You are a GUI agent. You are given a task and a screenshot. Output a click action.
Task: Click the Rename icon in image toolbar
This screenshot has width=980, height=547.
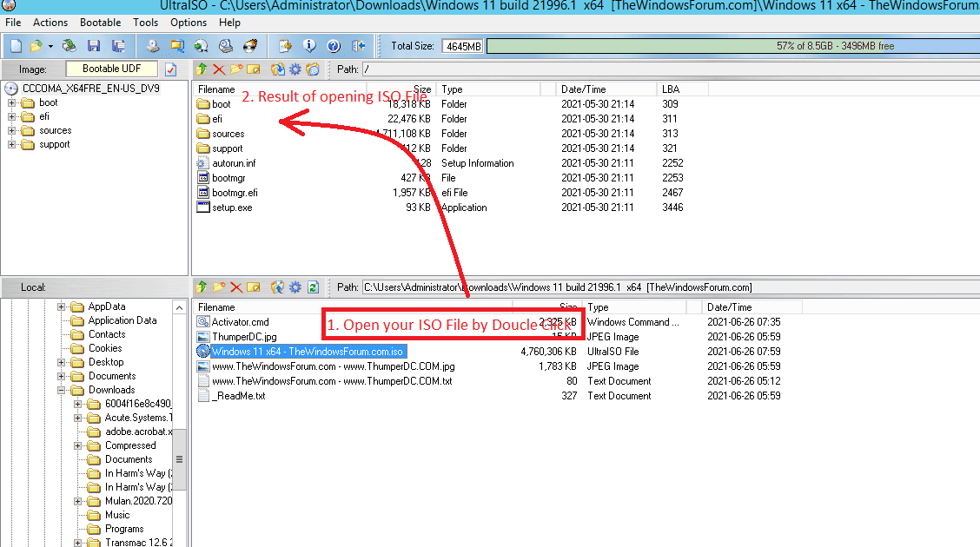coord(253,69)
